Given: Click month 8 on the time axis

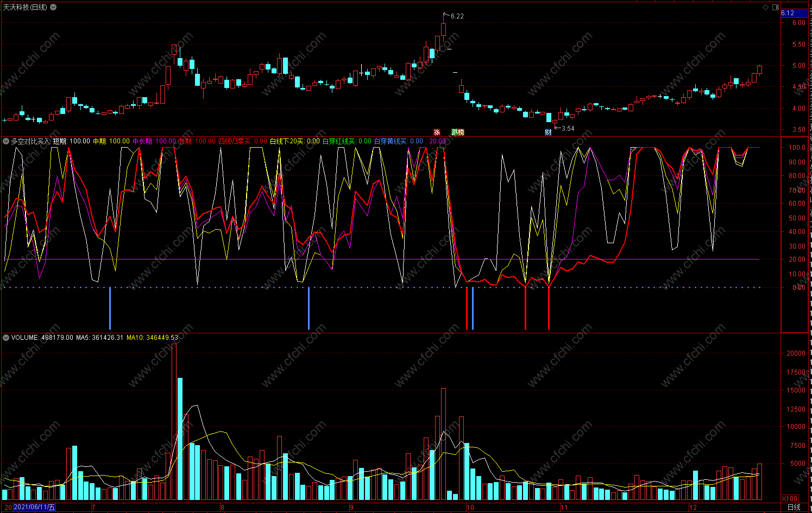Looking at the screenshot, I should click(x=222, y=508).
